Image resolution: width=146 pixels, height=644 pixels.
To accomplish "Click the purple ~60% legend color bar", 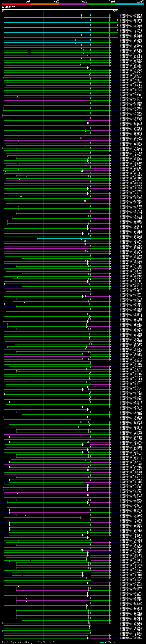I will click(x=73, y=4).
